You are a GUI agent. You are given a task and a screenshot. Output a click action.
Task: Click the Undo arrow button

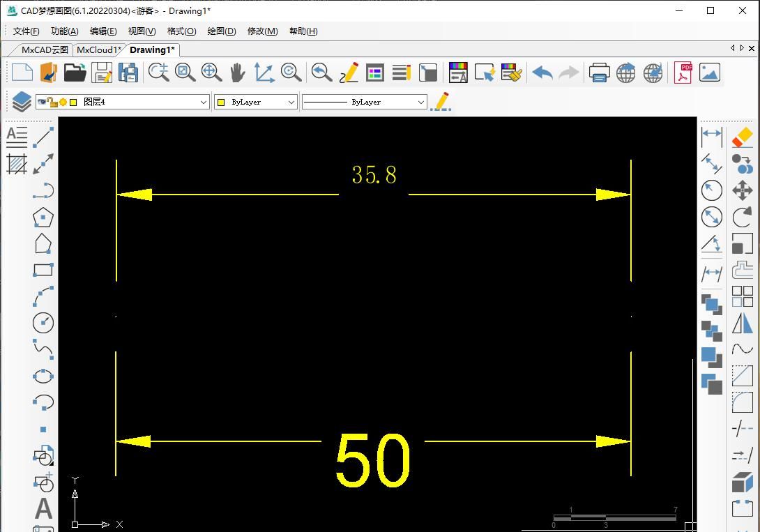pyautogui.click(x=542, y=73)
